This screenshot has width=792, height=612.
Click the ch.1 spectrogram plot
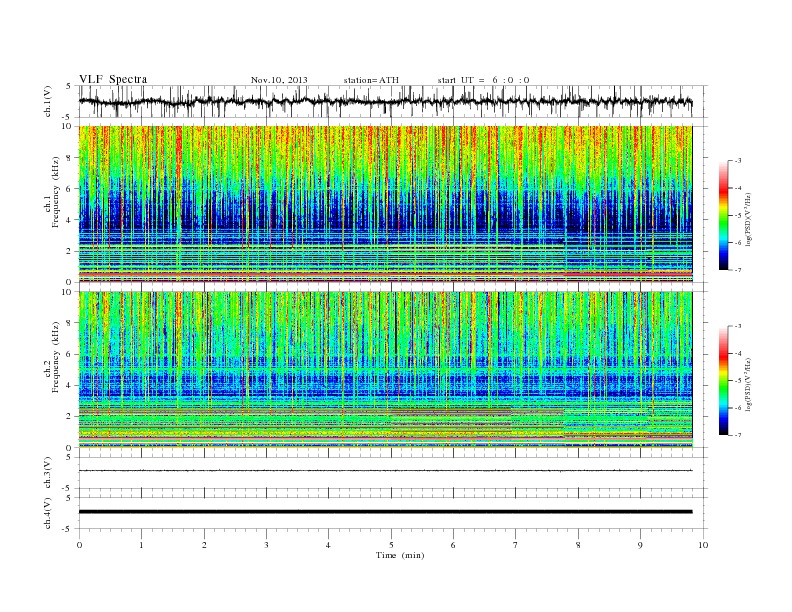pos(386,204)
